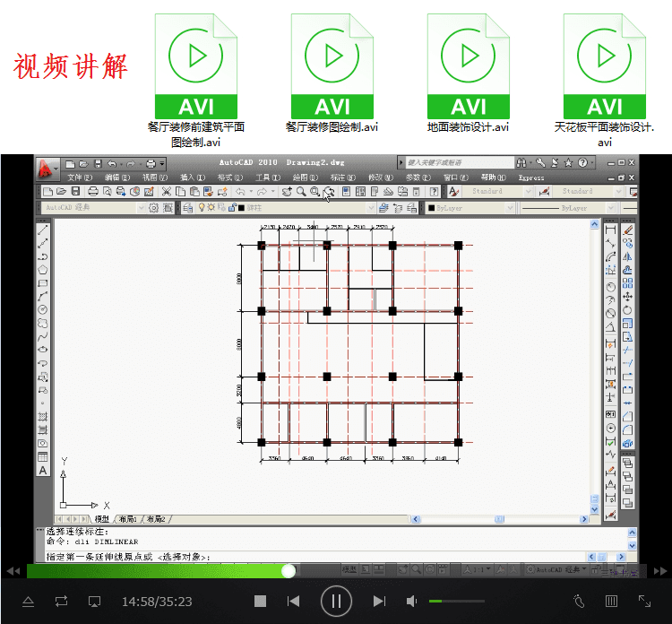The height and width of the screenshot is (624, 672).
Task: Click the video progress bar handle
Action: pos(289,571)
